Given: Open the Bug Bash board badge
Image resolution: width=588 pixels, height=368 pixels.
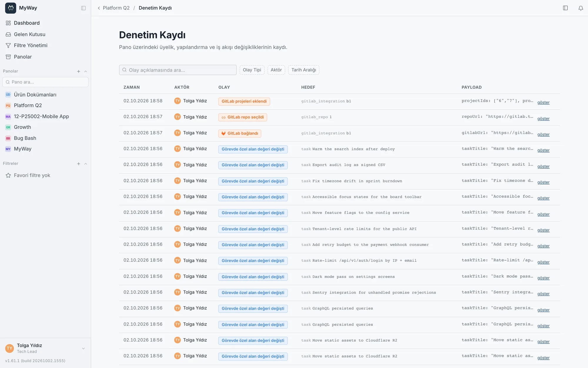Looking at the screenshot, I should (x=8, y=138).
